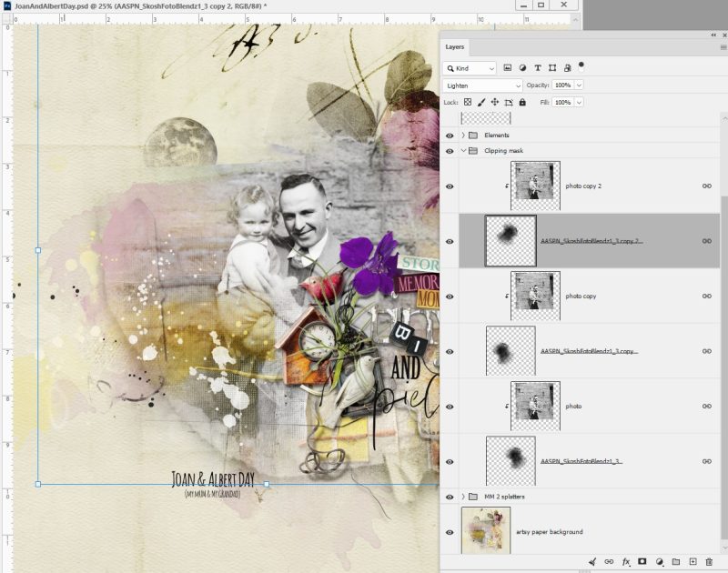728x573 pixels.
Task: Lock layer position icon
Action: click(495, 102)
